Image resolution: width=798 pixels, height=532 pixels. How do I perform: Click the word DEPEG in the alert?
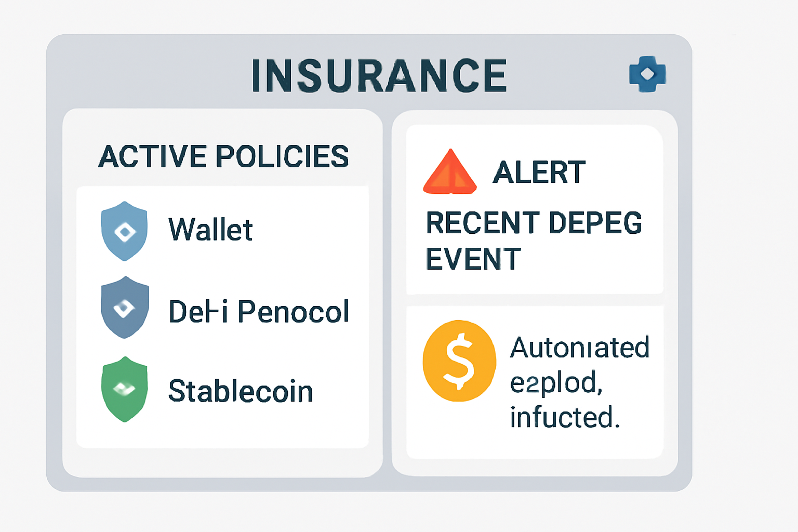click(595, 223)
